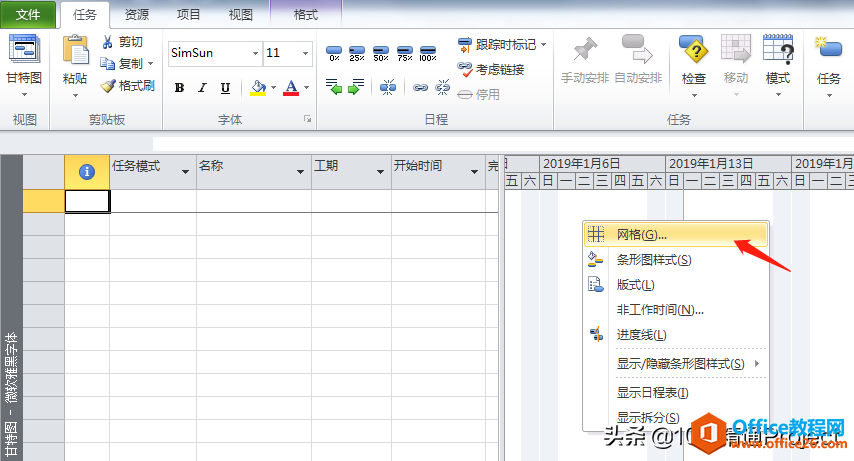
Task: Click the red font color swatch
Action: (290, 88)
